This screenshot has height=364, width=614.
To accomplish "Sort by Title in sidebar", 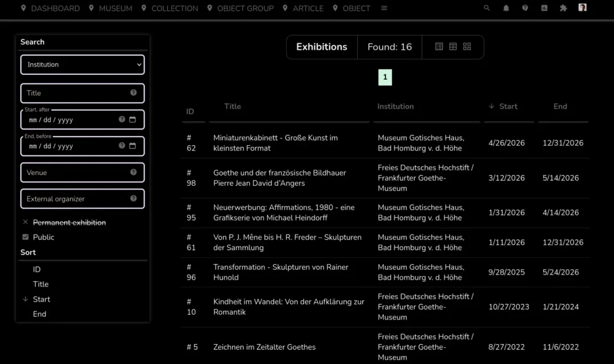I will coord(41,284).
